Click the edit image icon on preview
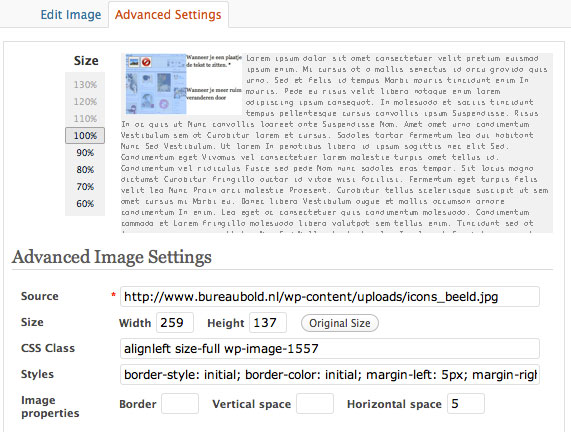The height and width of the screenshot is (432, 571). point(134,62)
